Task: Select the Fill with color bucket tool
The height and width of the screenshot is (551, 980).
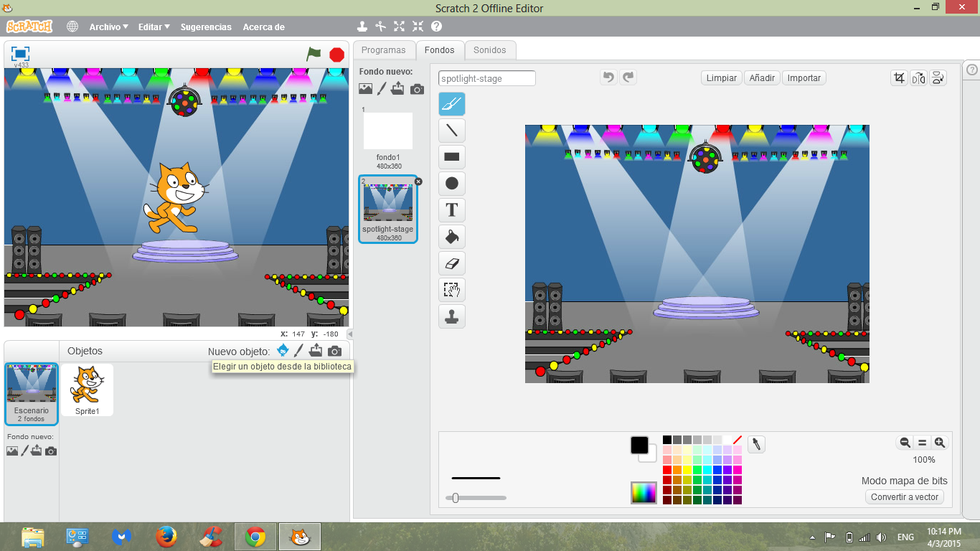Action: click(x=453, y=236)
